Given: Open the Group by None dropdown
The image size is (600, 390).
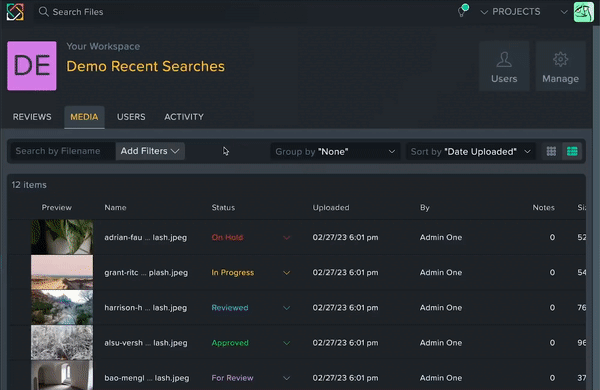Looking at the screenshot, I should [x=335, y=152].
